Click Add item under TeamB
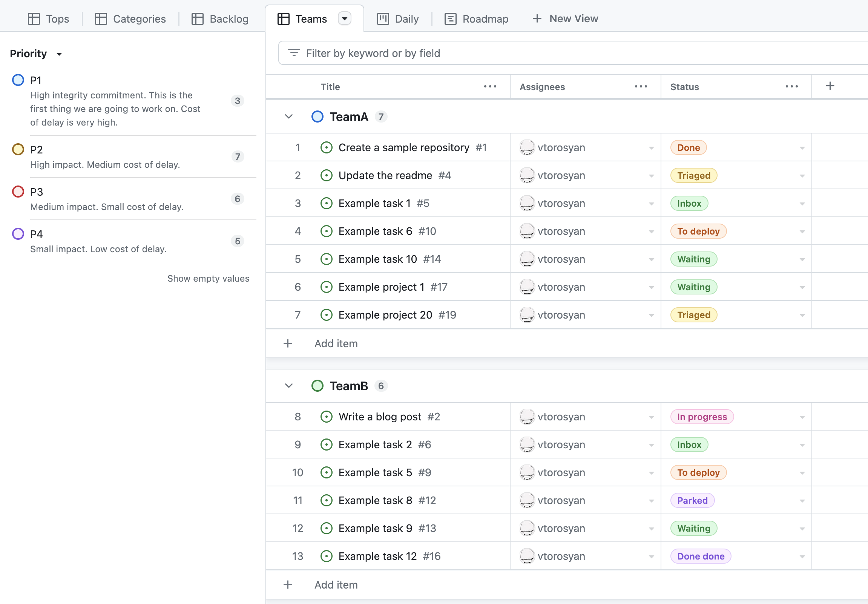 coord(336,585)
